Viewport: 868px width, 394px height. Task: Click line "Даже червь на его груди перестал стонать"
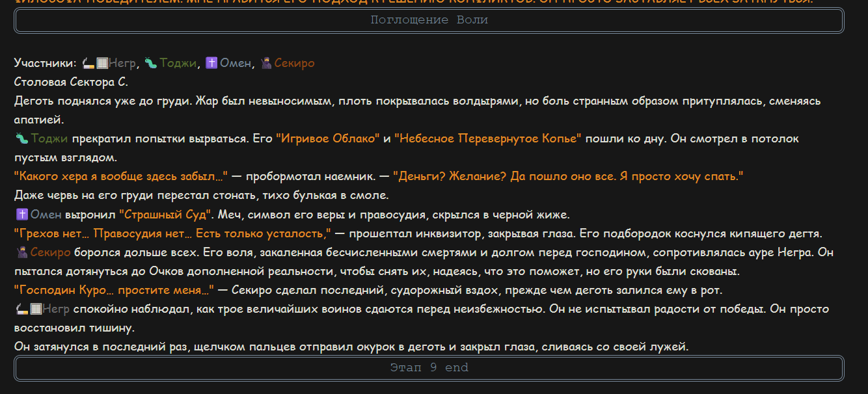point(202,195)
